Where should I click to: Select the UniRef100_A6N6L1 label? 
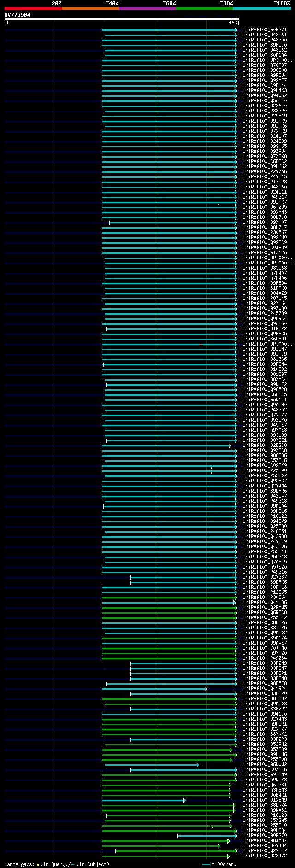point(265,399)
